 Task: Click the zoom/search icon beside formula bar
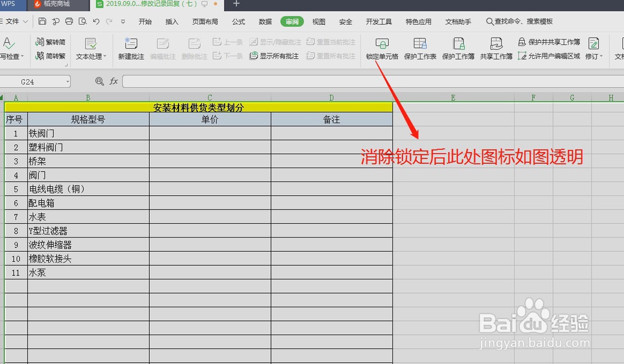point(99,82)
